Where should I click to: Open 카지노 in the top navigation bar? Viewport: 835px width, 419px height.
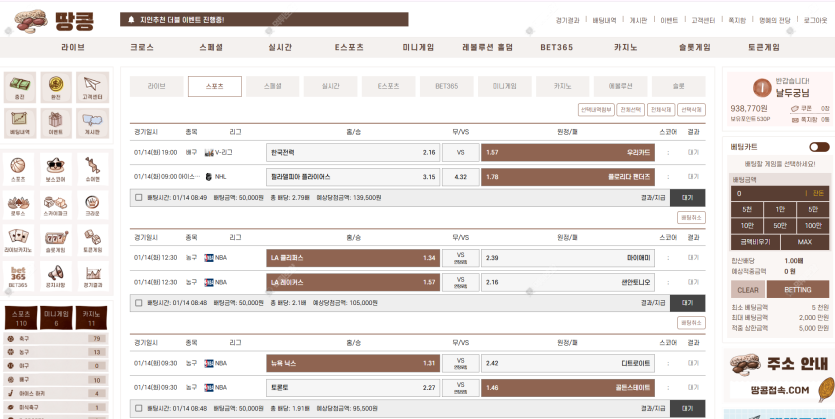tap(626, 47)
